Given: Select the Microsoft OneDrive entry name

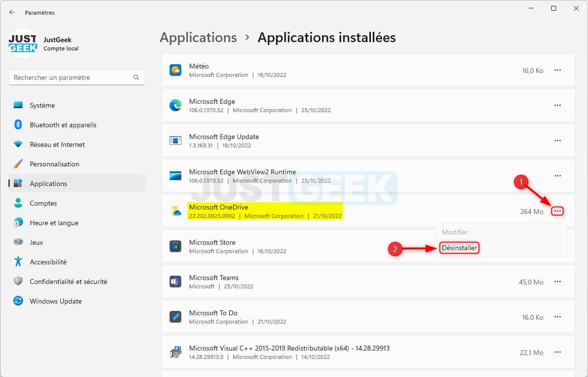Looking at the screenshot, I should [x=219, y=207].
